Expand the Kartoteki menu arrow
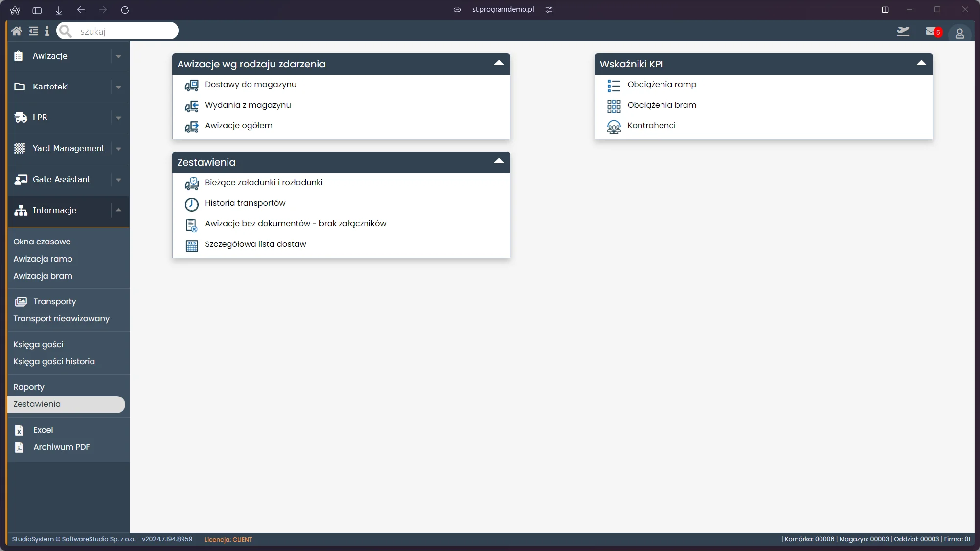 tap(118, 87)
